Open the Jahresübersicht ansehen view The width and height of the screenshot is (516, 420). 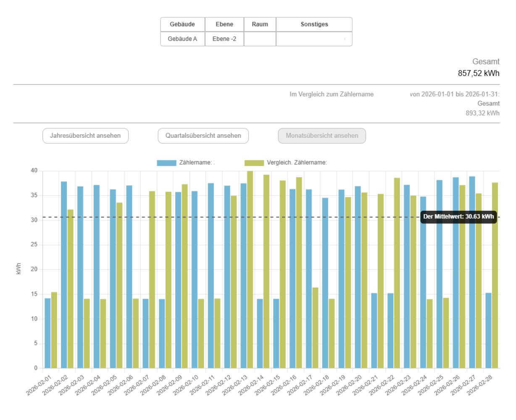[x=85, y=136]
